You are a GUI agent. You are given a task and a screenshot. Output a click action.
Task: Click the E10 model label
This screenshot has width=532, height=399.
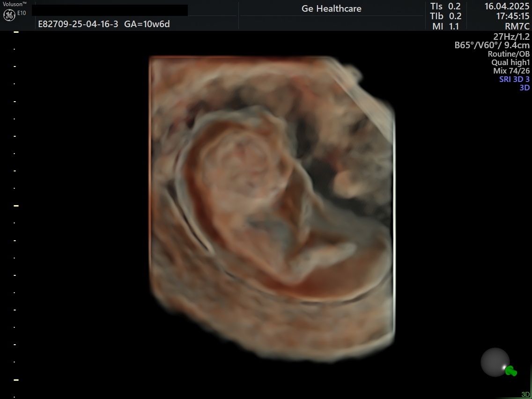click(22, 13)
